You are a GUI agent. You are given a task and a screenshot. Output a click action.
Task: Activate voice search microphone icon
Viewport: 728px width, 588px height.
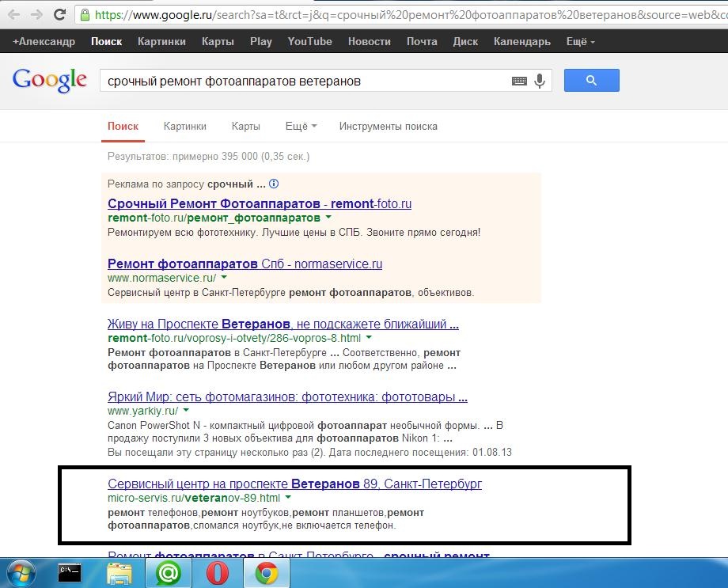click(539, 81)
